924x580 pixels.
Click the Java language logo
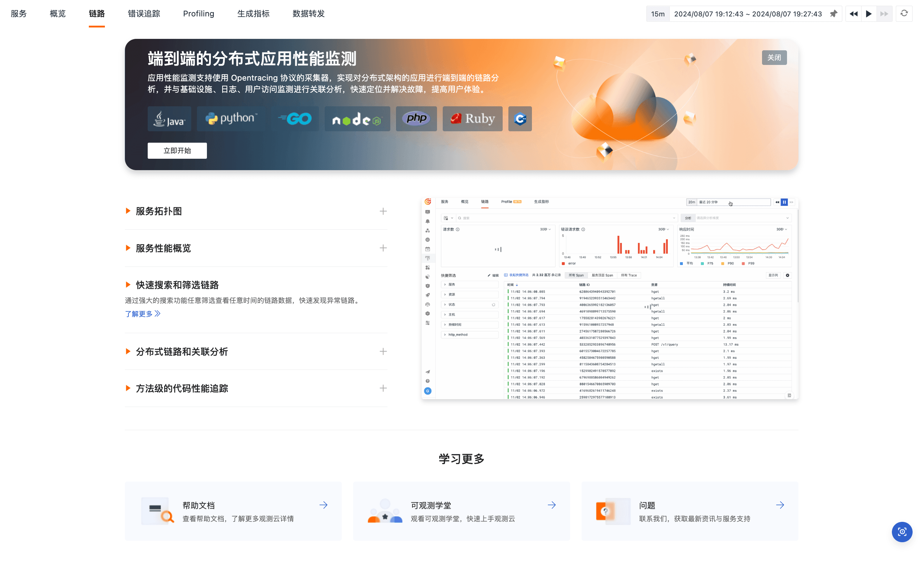coord(169,119)
